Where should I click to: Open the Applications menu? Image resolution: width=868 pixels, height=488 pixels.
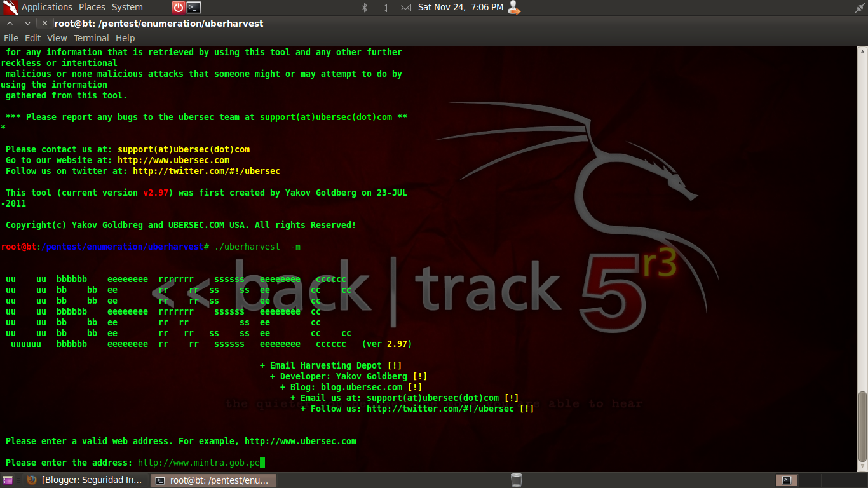coord(46,7)
